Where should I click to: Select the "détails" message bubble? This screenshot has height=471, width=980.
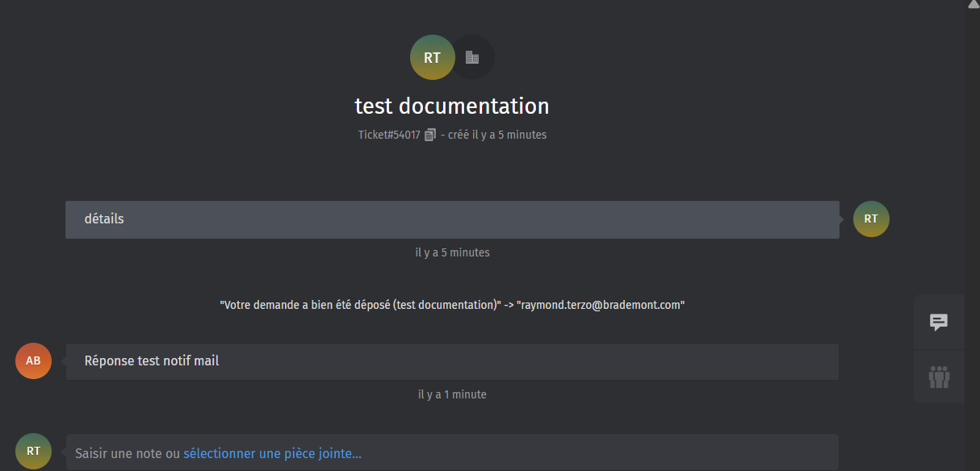pyautogui.click(x=452, y=219)
